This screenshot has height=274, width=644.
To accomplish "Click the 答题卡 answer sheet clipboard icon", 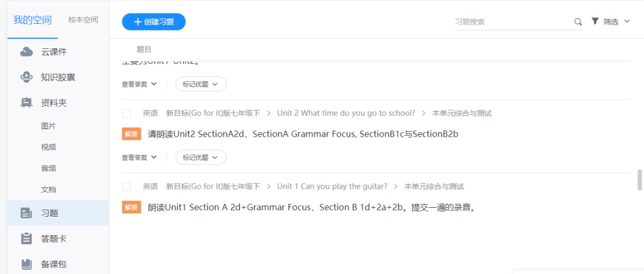I will 26,239.
